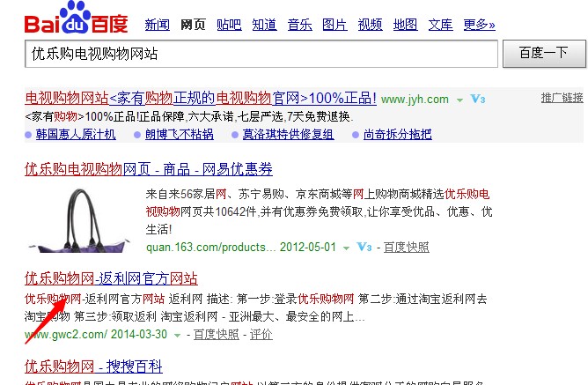Open 百度快照 for quan.163.com result

407,248
